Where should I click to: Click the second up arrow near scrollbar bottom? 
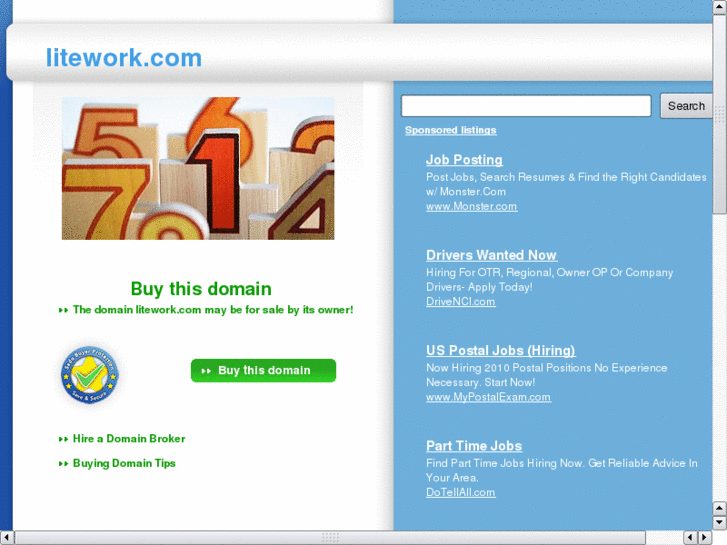720,508
